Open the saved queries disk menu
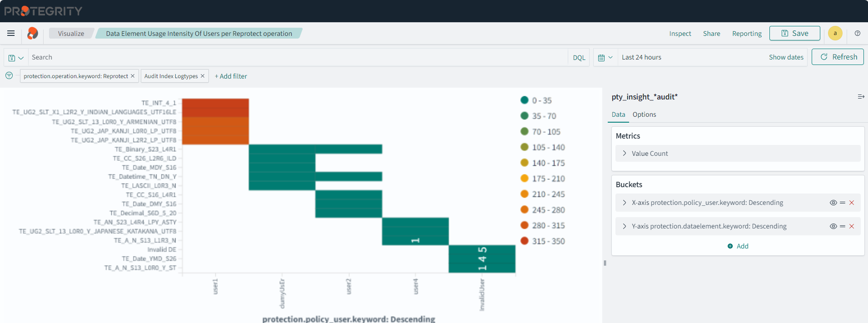The height and width of the screenshot is (323, 868). coord(16,58)
